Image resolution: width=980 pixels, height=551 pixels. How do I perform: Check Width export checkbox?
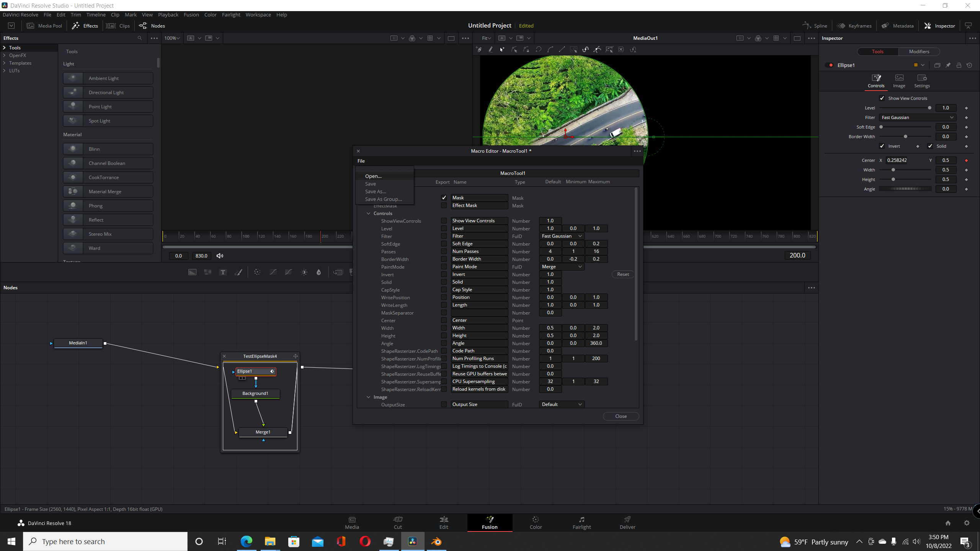click(x=444, y=328)
